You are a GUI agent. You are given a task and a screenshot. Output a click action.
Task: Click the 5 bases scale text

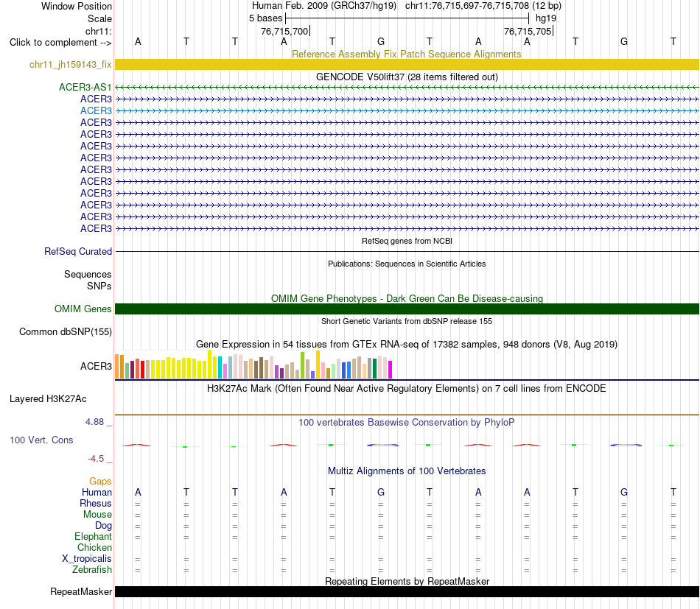265,18
